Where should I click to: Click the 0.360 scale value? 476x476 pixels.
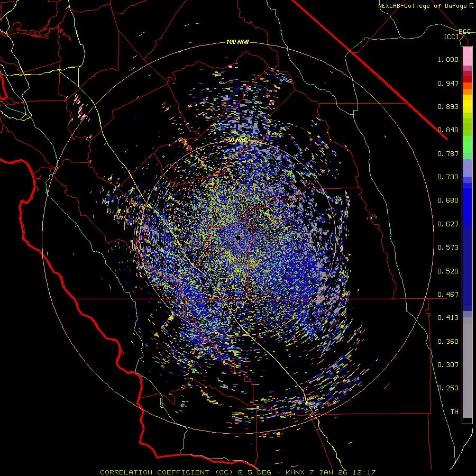(448, 342)
